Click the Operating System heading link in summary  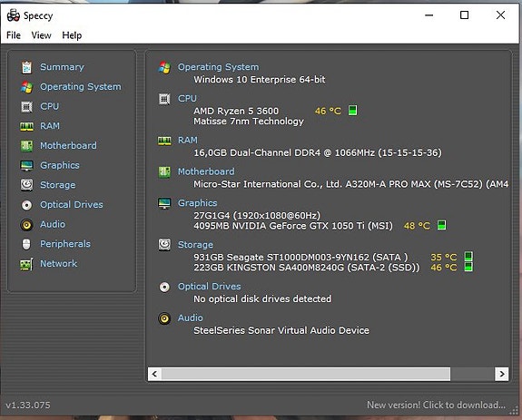[x=218, y=67]
